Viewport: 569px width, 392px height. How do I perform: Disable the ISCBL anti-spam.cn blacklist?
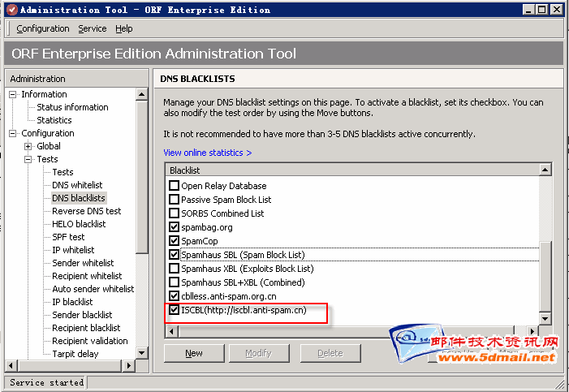point(174,310)
